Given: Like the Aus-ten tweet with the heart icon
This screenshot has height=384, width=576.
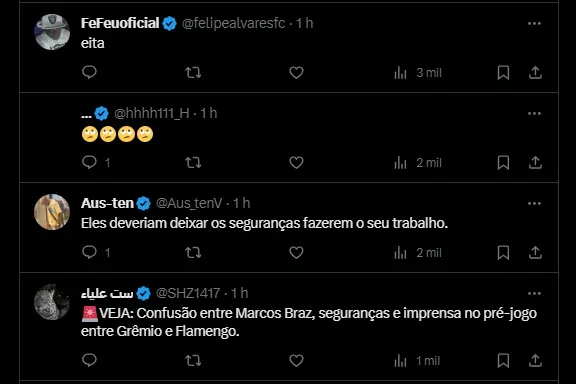Looking at the screenshot, I should point(296,252).
